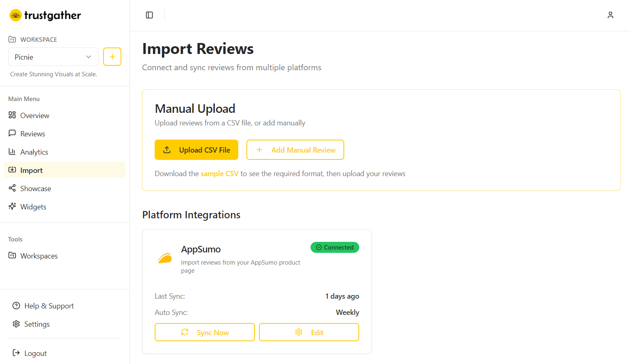The image size is (630, 364).
Task: Click the Connected status badge for AppSumo
Action: 335,247
